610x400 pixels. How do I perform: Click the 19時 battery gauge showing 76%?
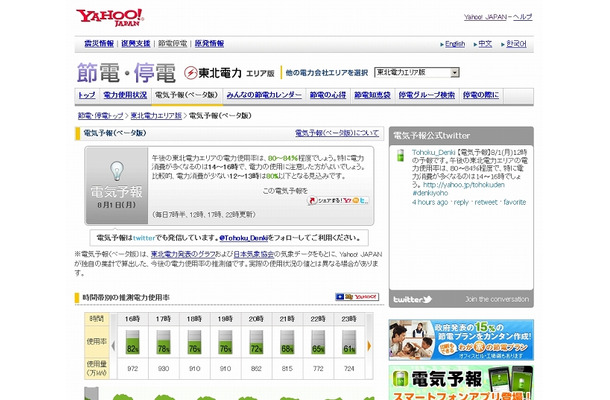point(225,342)
